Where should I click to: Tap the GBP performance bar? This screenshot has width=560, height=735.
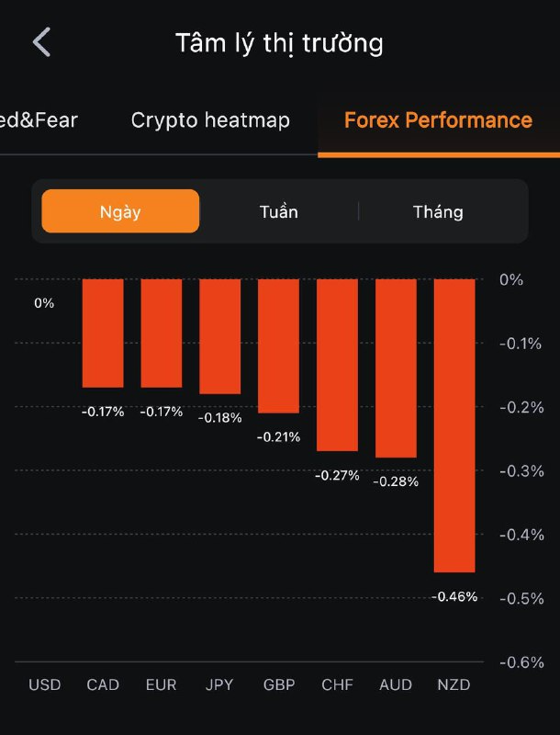(278, 345)
